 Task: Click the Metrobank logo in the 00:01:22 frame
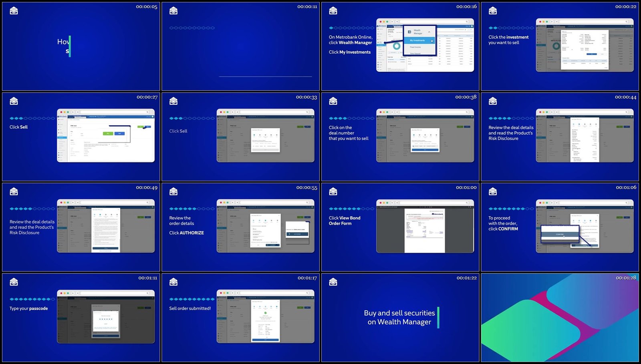[x=333, y=282]
